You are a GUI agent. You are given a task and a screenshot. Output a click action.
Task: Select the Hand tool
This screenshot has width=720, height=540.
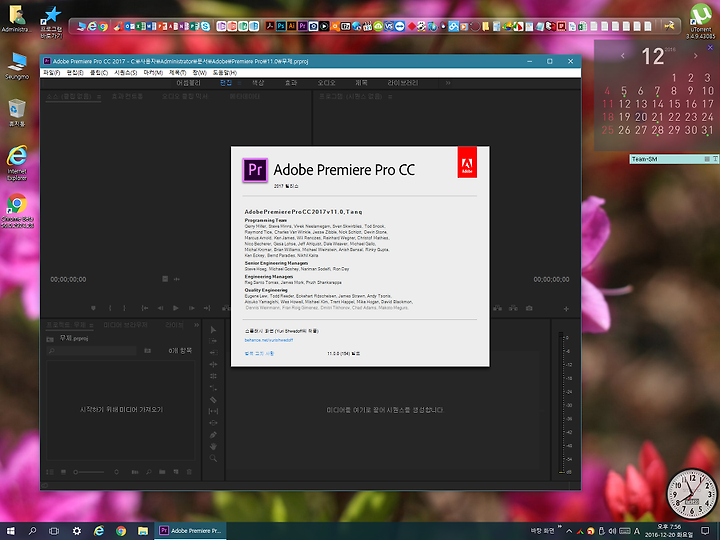[213, 446]
